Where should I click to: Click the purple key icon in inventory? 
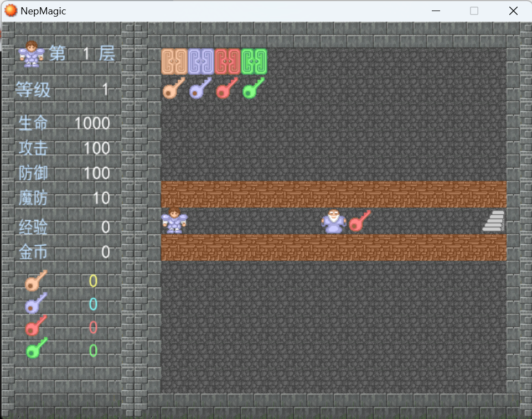(36, 303)
